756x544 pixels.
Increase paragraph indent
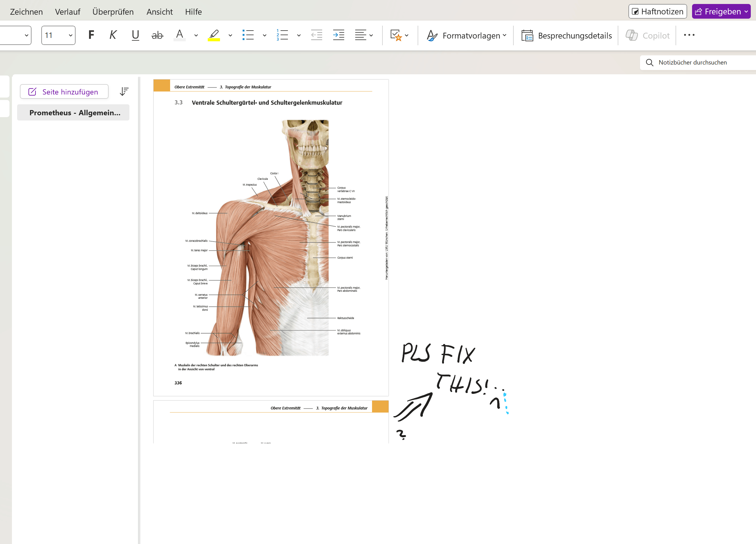pos(338,35)
